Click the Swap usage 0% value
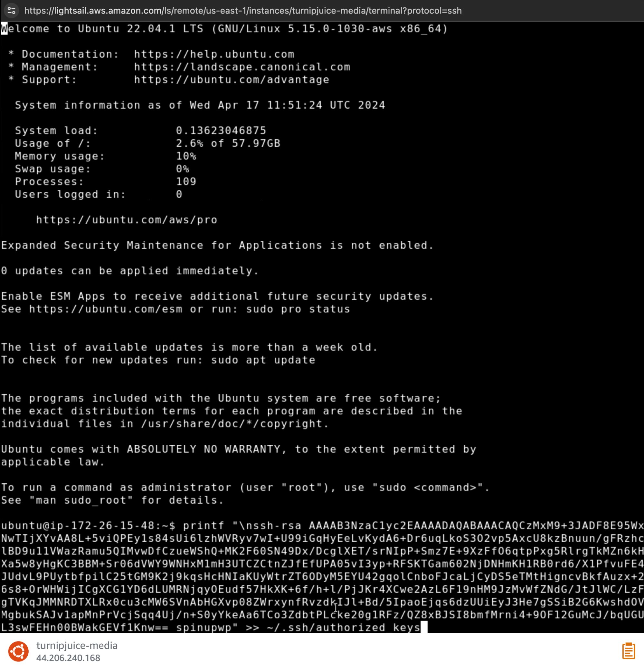This screenshot has height=667, width=644. (182, 169)
